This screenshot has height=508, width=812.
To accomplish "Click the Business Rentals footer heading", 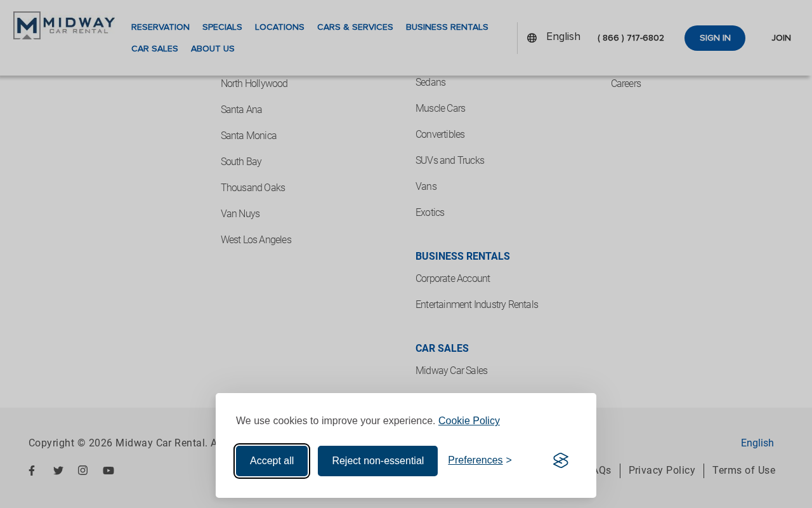I will pyautogui.click(x=462, y=257).
